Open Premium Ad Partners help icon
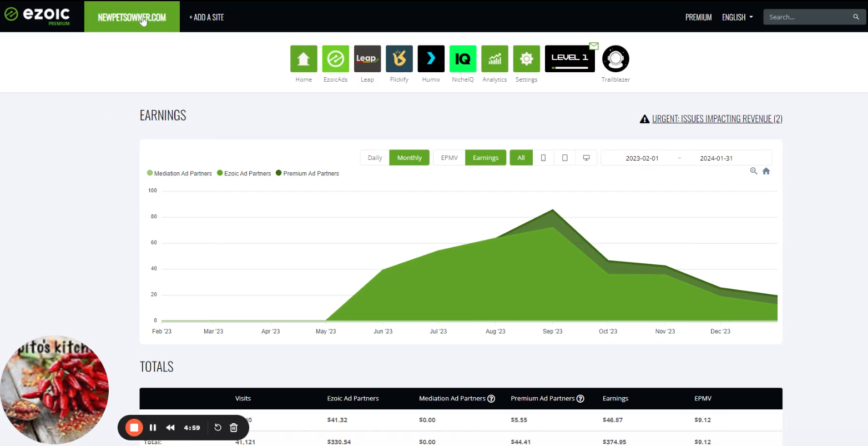 581,398
